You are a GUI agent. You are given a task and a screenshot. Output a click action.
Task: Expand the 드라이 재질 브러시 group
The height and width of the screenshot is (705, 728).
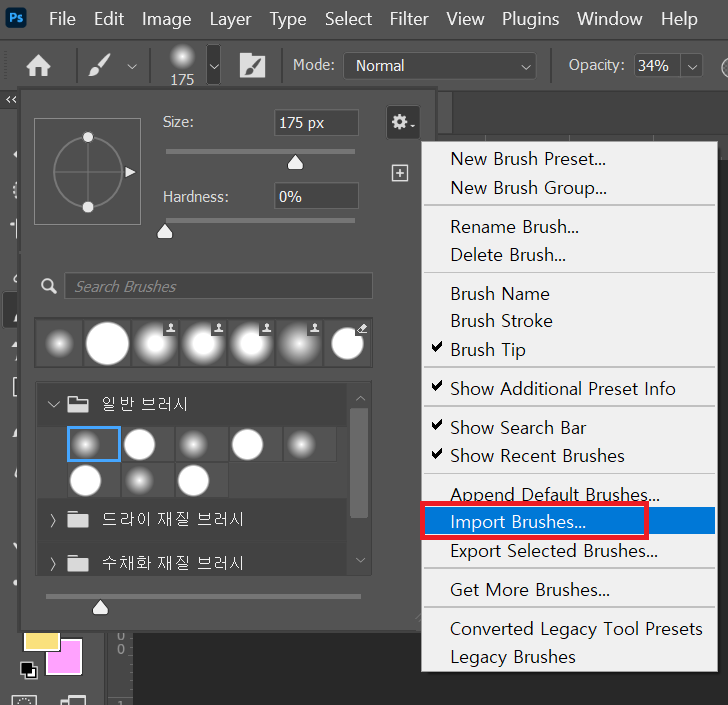pyautogui.click(x=53, y=520)
